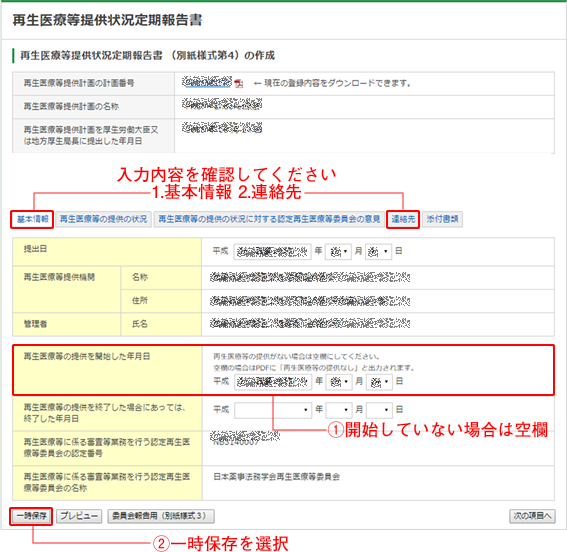The width and height of the screenshot is (567, 552).
Task: Go to next section with 次の項目へ
Action: click(x=532, y=516)
